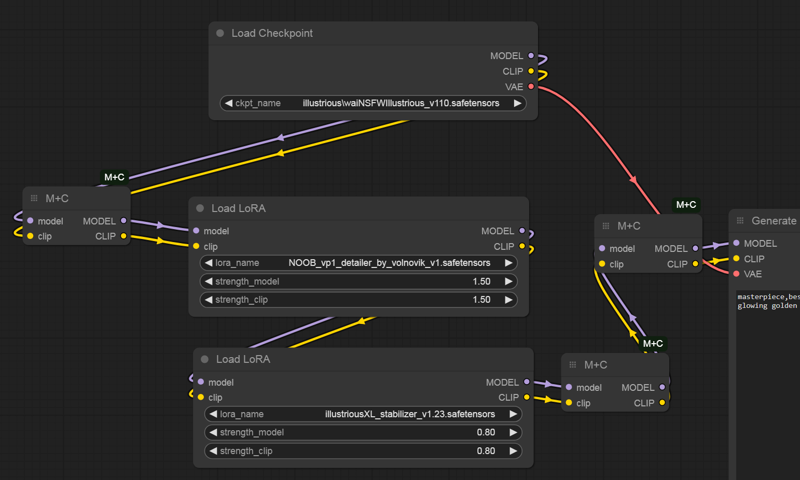
Task: Increase stabilizer strength_model above 0.80
Action: click(513, 433)
